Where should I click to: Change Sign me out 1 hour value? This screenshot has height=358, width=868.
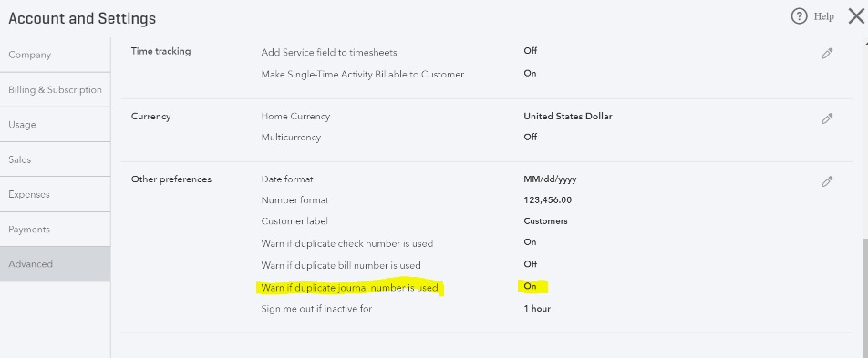537,308
